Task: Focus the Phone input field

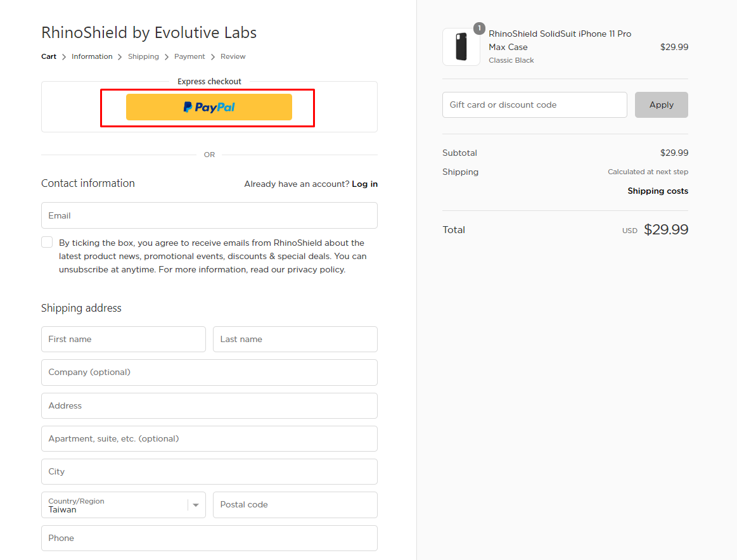Action: [x=209, y=538]
